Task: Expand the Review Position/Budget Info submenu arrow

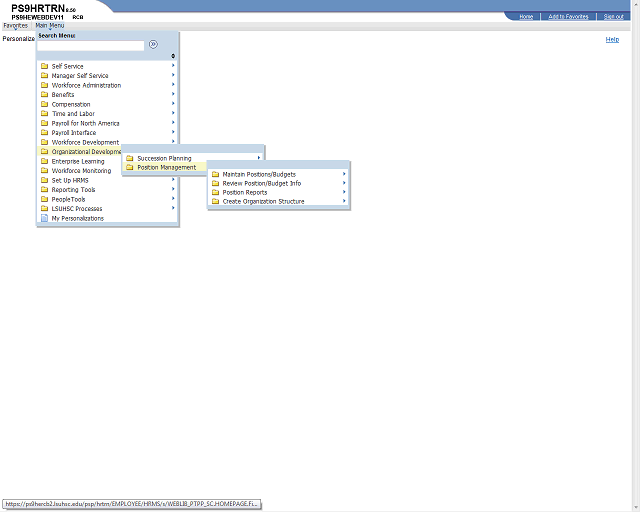Action: point(344,183)
